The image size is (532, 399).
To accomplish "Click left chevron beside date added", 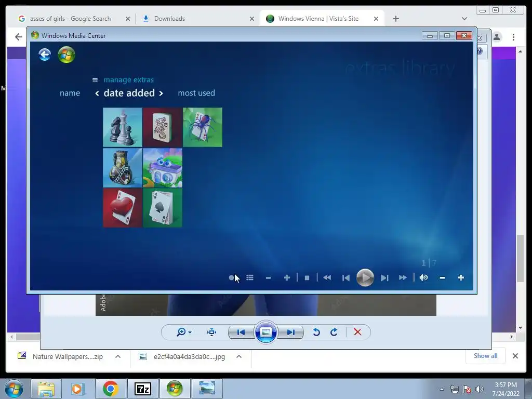I will tap(97, 94).
